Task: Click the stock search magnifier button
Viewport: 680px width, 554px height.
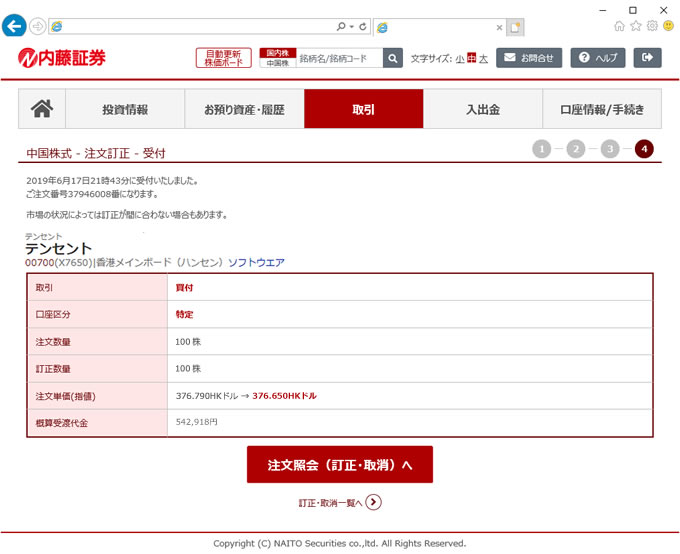Action: 393,58
